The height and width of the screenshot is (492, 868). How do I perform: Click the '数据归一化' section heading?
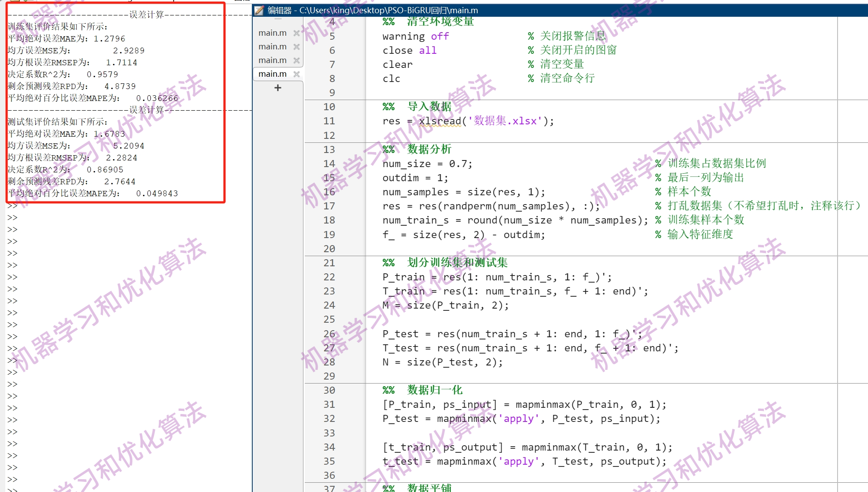point(434,390)
